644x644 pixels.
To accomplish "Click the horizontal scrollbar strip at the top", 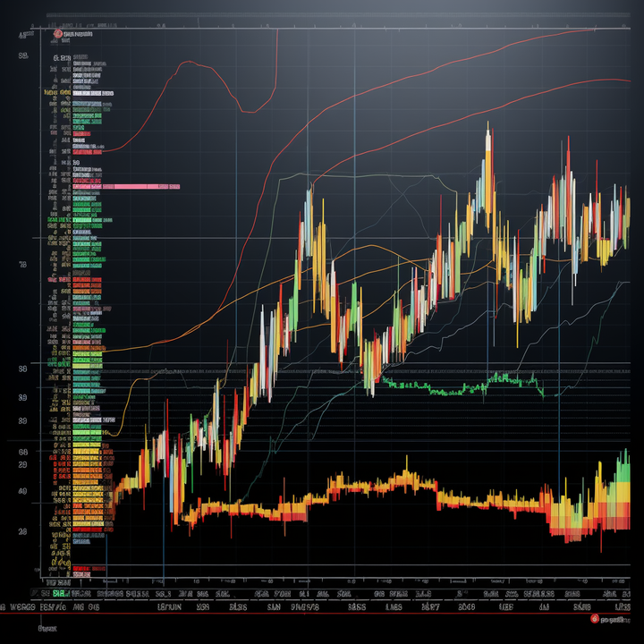I will tap(337, 15).
